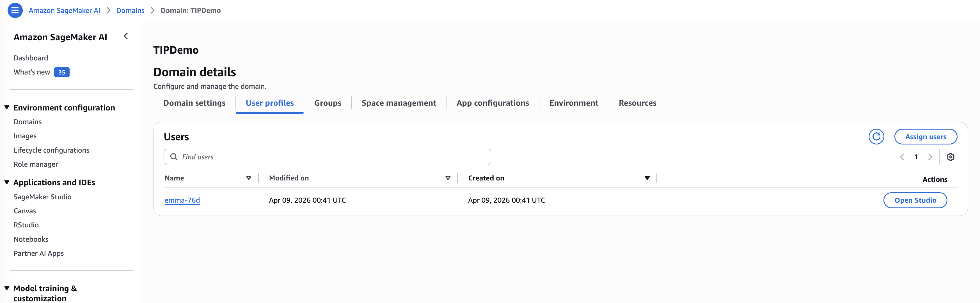Collapse the Amazon SageMaker AI sidebar

coord(126,37)
